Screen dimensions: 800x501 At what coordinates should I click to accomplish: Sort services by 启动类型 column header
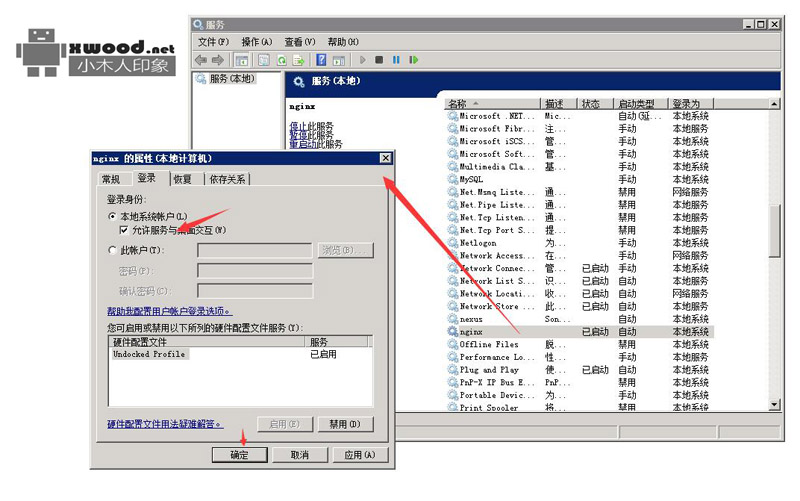coord(641,104)
